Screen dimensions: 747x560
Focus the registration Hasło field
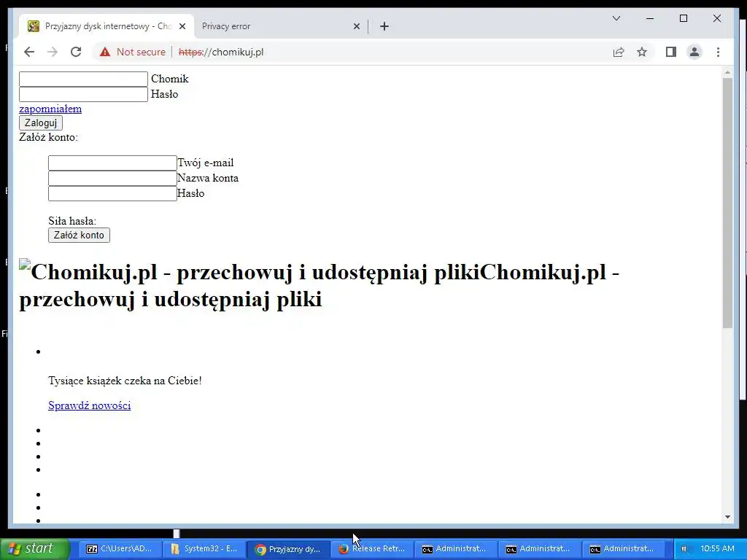[112, 193]
